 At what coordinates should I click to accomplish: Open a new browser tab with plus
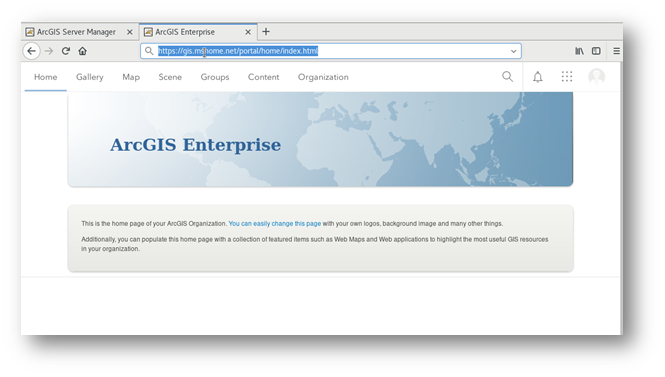click(x=266, y=32)
